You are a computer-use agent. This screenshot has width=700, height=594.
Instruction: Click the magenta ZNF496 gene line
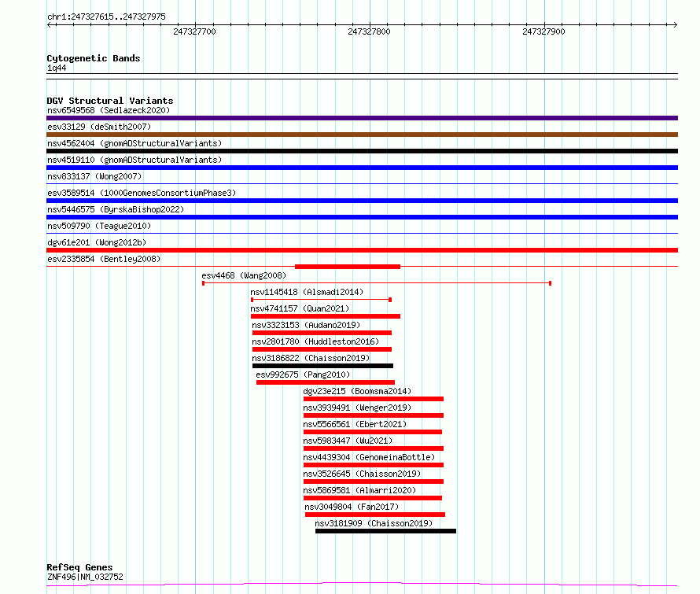pos(362,585)
